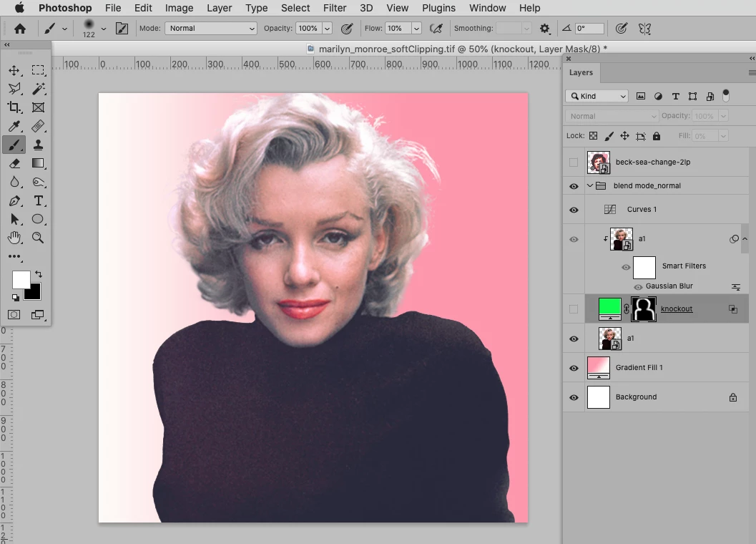Open the brush Mode dropdown
Image resolution: width=756 pixels, height=544 pixels.
click(211, 29)
